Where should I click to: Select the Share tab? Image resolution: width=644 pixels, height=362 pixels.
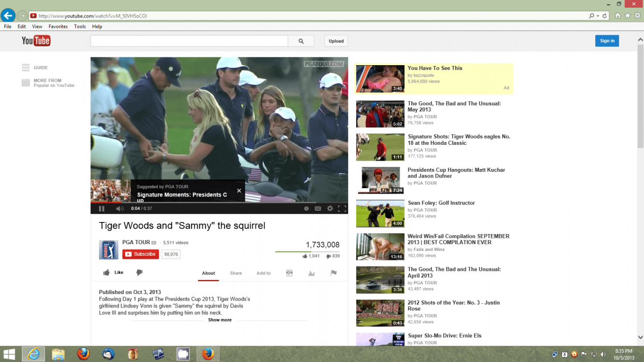[x=236, y=273]
